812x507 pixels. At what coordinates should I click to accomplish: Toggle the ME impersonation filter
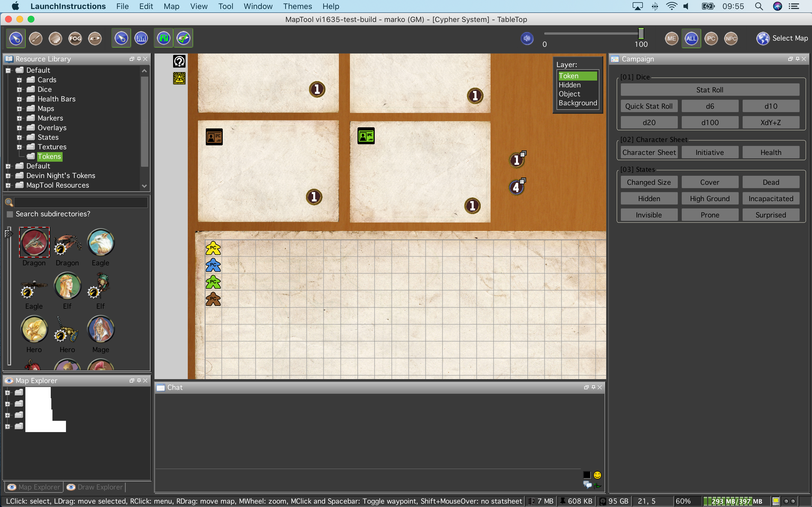[x=671, y=39]
